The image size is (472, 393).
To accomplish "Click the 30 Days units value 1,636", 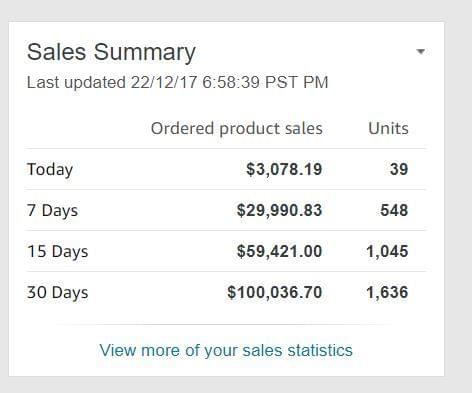I will 387,293.
